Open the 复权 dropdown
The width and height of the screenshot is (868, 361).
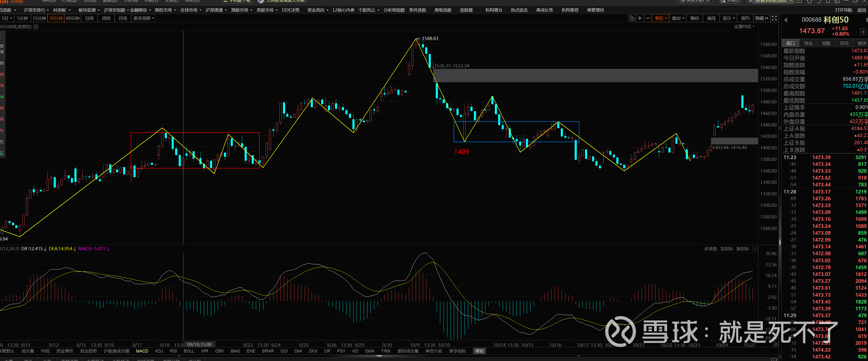660,18
